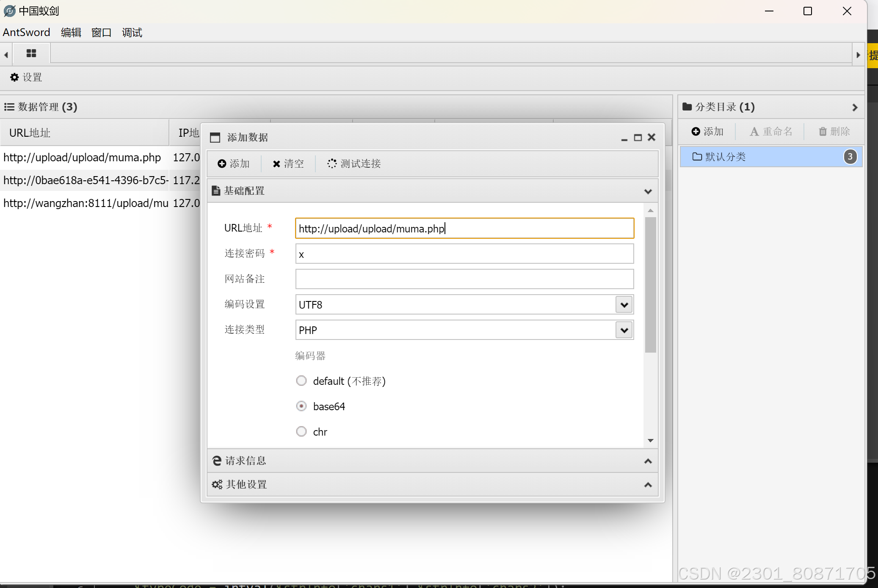The width and height of the screenshot is (878, 588).
Task: Click the 连接密码 input field
Action: (464, 254)
